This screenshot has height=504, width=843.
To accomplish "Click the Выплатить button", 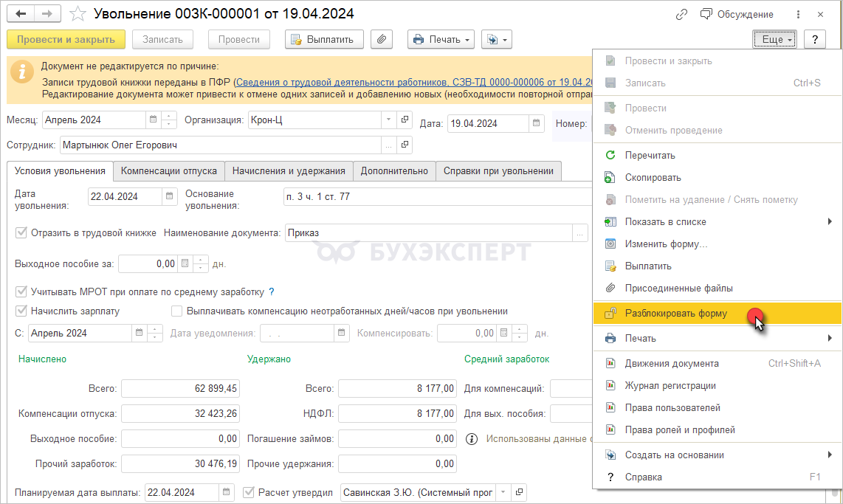I will pos(323,40).
